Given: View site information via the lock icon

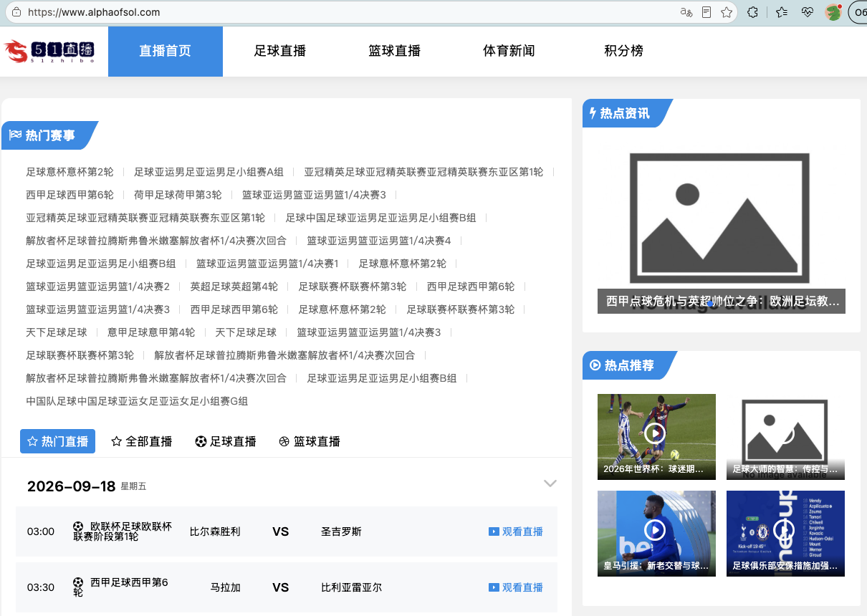Looking at the screenshot, I should point(16,12).
